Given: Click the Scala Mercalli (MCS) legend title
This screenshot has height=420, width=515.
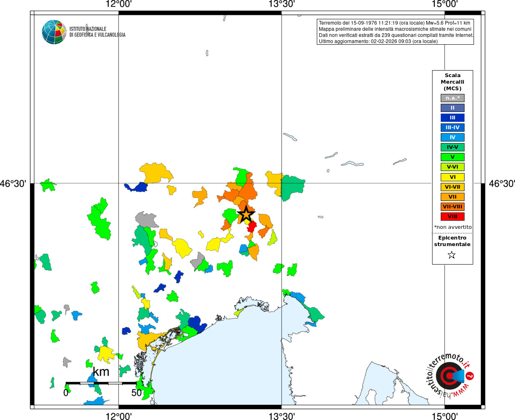Looking at the screenshot, I should (452, 82).
